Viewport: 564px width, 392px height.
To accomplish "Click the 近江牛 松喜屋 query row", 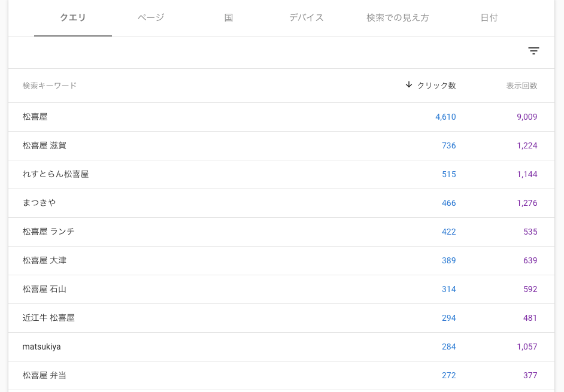I will (x=48, y=318).
